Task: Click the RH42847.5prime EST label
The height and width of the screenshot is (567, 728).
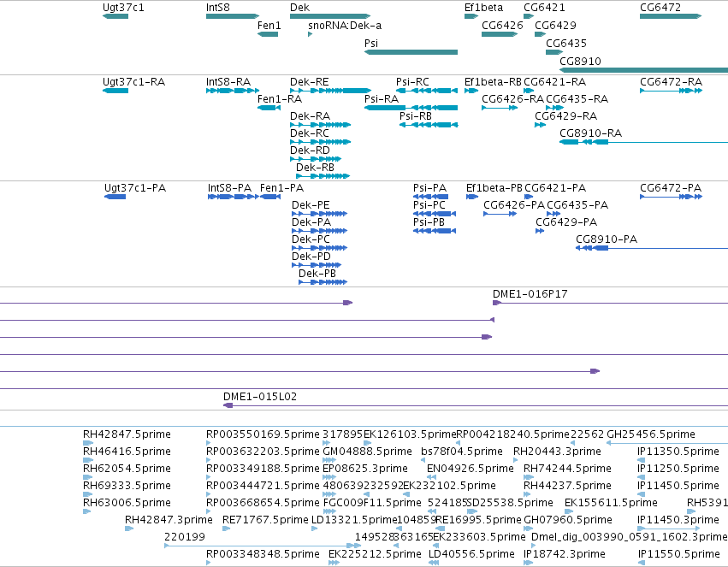Action: pyautogui.click(x=127, y=434)
